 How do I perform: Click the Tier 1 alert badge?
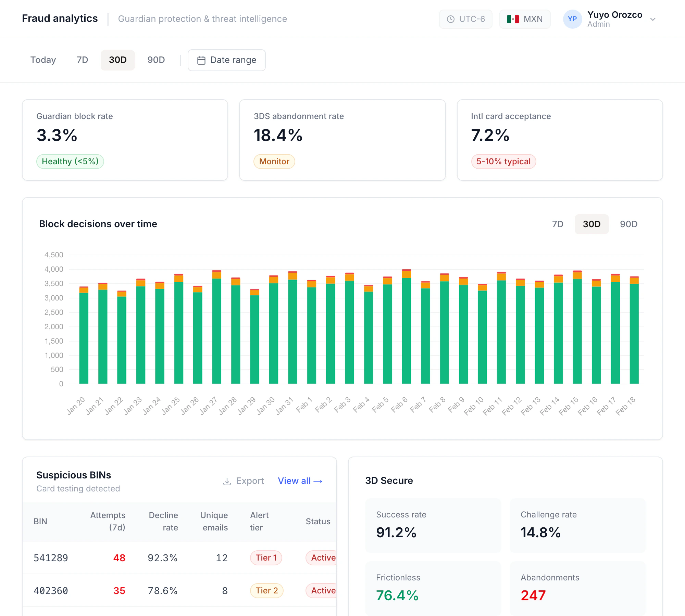coord(266,558)
